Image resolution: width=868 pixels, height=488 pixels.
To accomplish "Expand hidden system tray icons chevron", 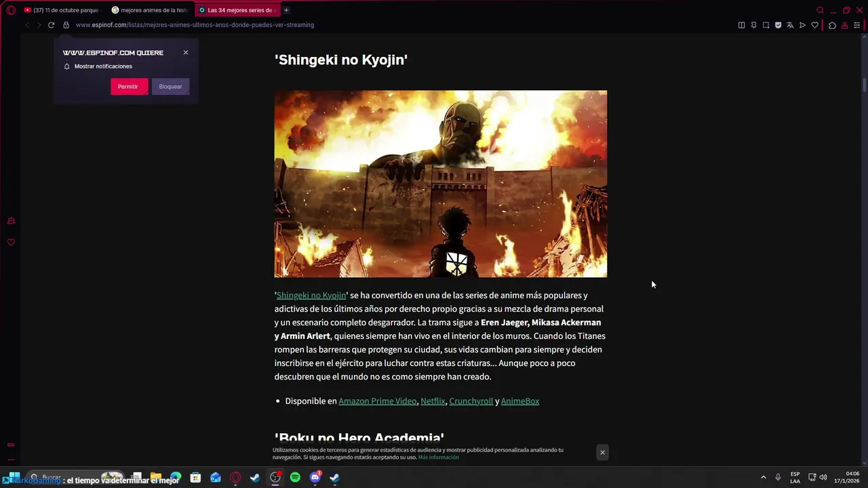I will pyautogui.click(x=764, y=477).
